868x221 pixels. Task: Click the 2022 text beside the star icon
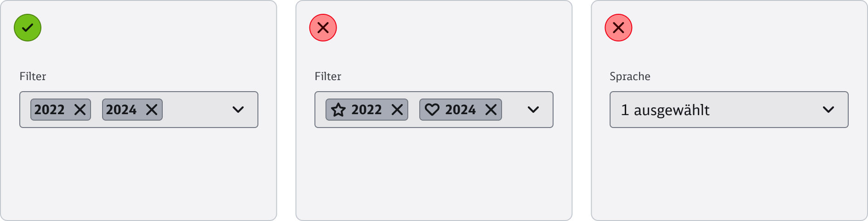point(366,110)
